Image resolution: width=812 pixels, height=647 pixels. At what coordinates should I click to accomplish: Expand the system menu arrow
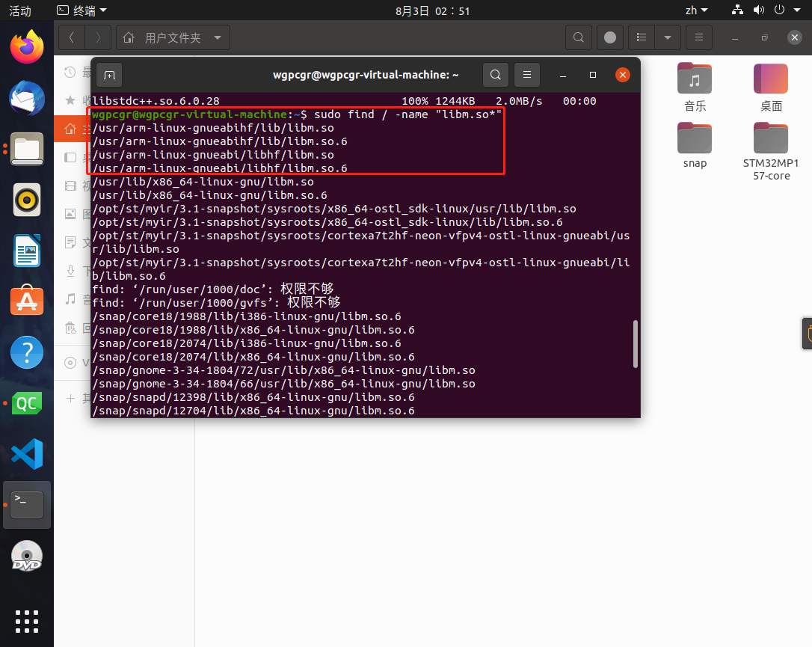tap(797, 10)
